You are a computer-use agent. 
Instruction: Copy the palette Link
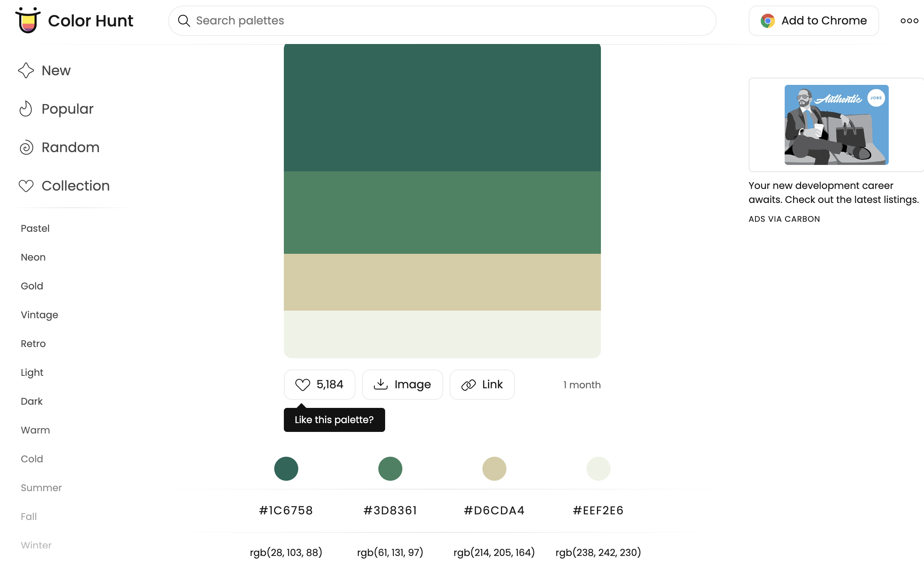pos(482,385)
